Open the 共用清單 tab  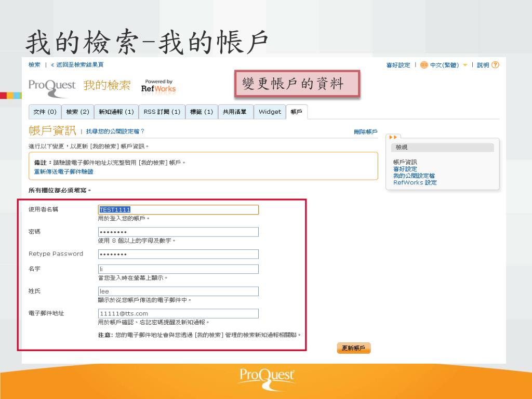click(x=235, y=112)
